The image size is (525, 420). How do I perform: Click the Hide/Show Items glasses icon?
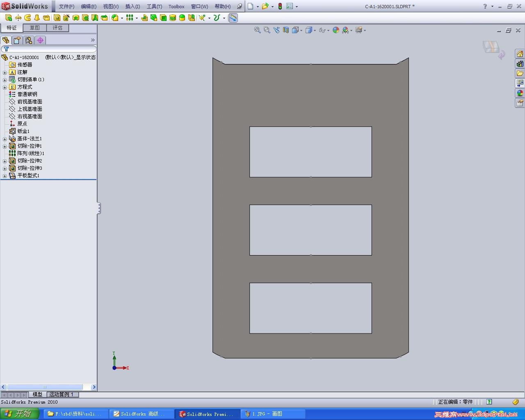click(322, 30)
